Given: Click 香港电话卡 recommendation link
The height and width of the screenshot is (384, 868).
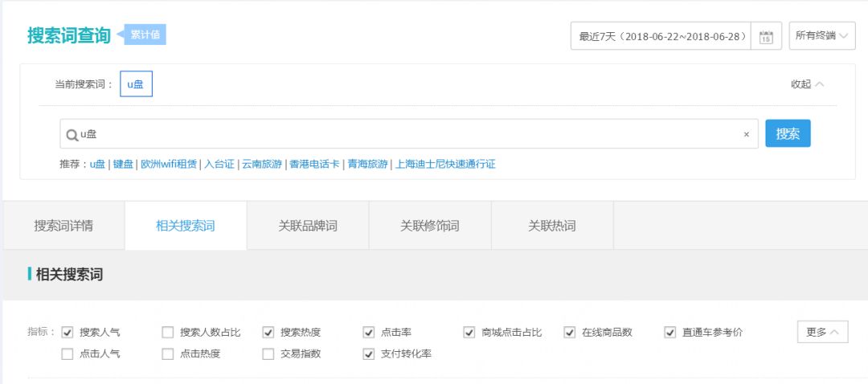Looking at the screenshot, I should (x=314, y=165).
